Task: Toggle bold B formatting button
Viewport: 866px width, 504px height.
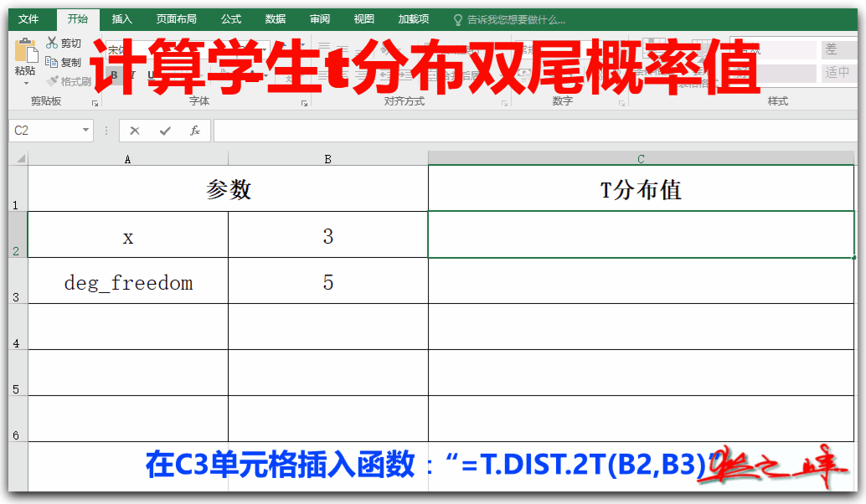Action: click(114, 75)
